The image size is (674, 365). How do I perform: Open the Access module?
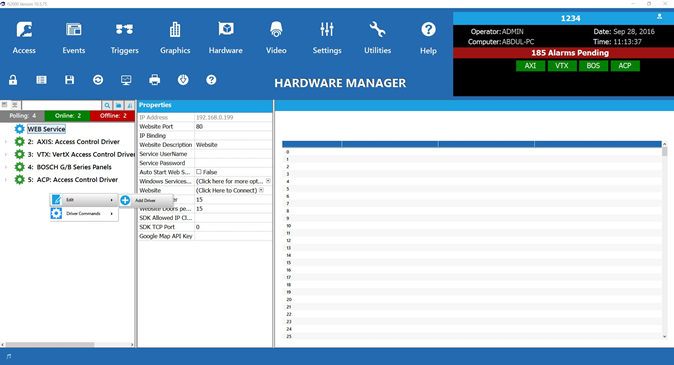[24, 38]
